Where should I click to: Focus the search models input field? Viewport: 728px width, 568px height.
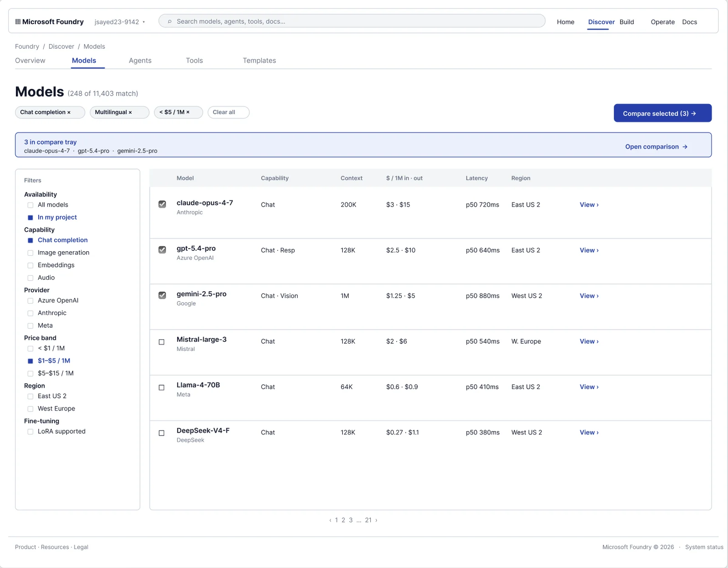click(x=352, y=21)
